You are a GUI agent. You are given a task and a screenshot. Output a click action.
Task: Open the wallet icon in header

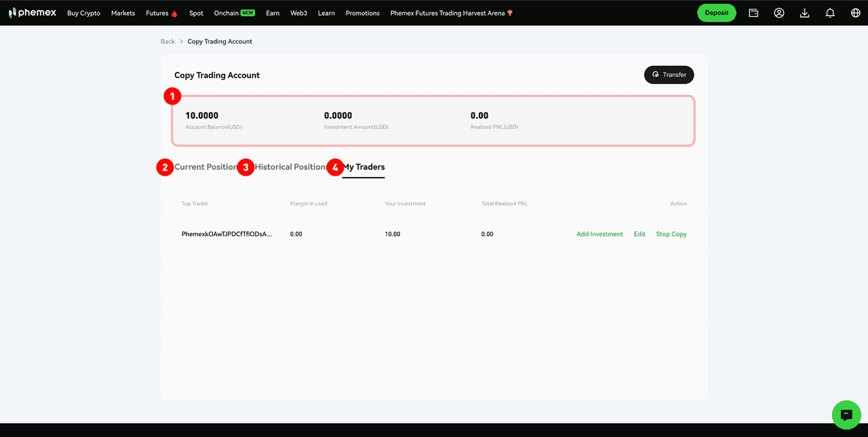coord(753,13)
